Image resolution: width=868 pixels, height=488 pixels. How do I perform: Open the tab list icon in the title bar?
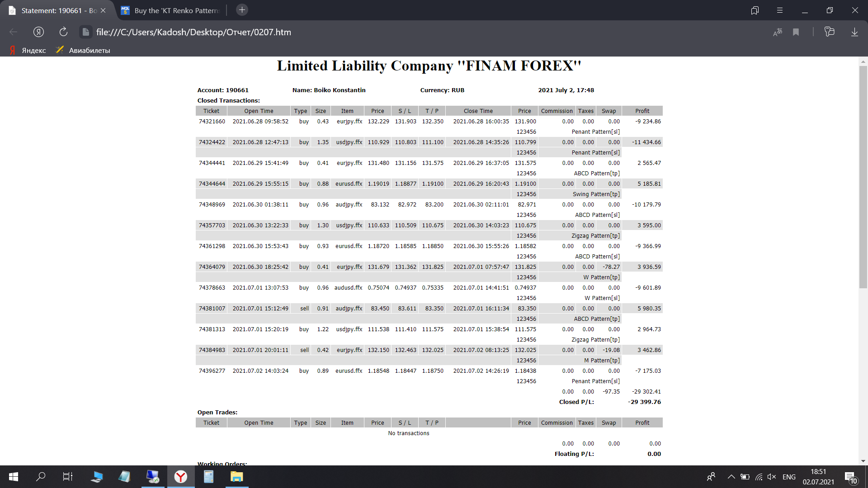[755, 10]
